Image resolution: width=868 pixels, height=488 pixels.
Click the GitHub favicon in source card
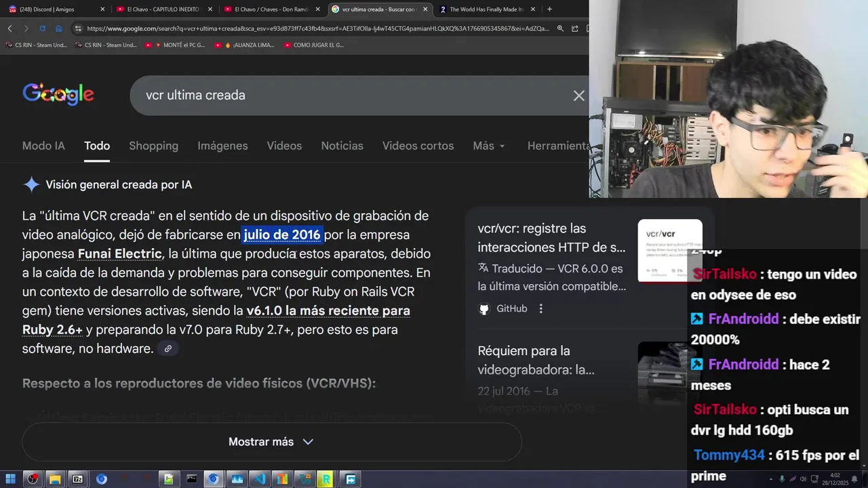[484, 308]
